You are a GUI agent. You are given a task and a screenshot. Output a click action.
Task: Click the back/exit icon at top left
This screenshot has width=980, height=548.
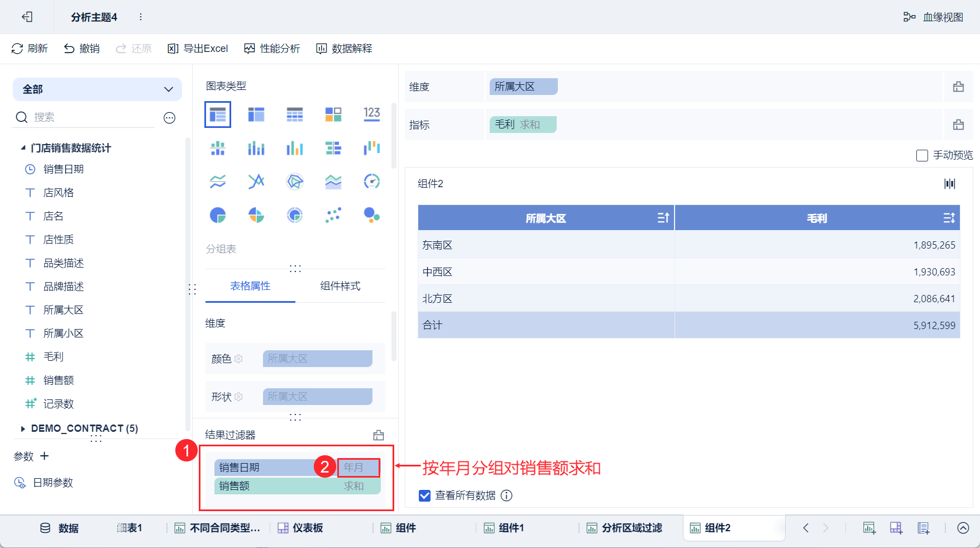27,17
